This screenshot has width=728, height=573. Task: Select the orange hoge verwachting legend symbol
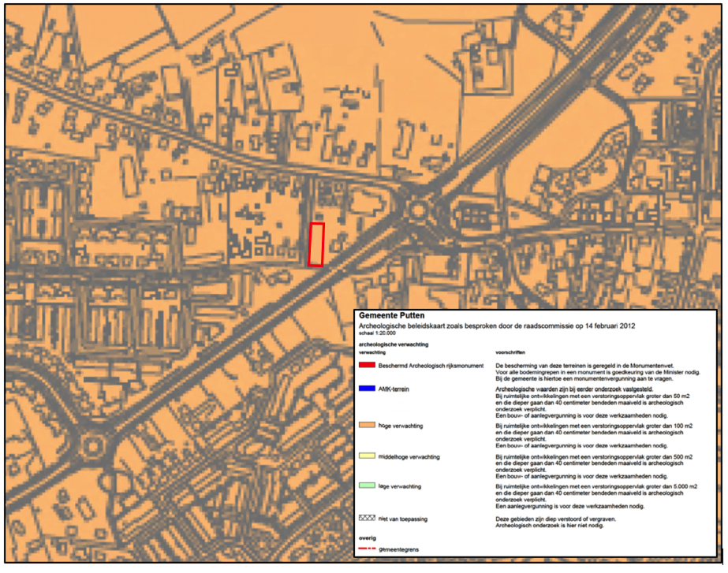(x=366, y=424)
